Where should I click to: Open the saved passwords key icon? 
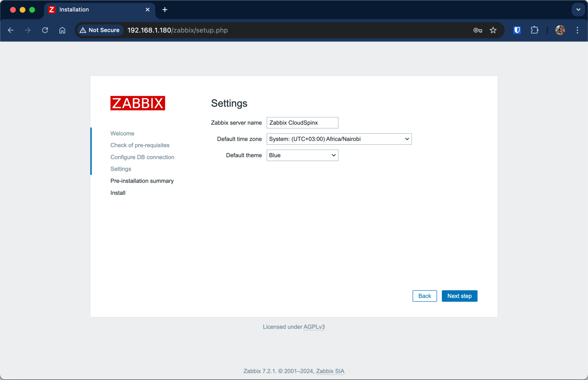click(x=477, y=30)
